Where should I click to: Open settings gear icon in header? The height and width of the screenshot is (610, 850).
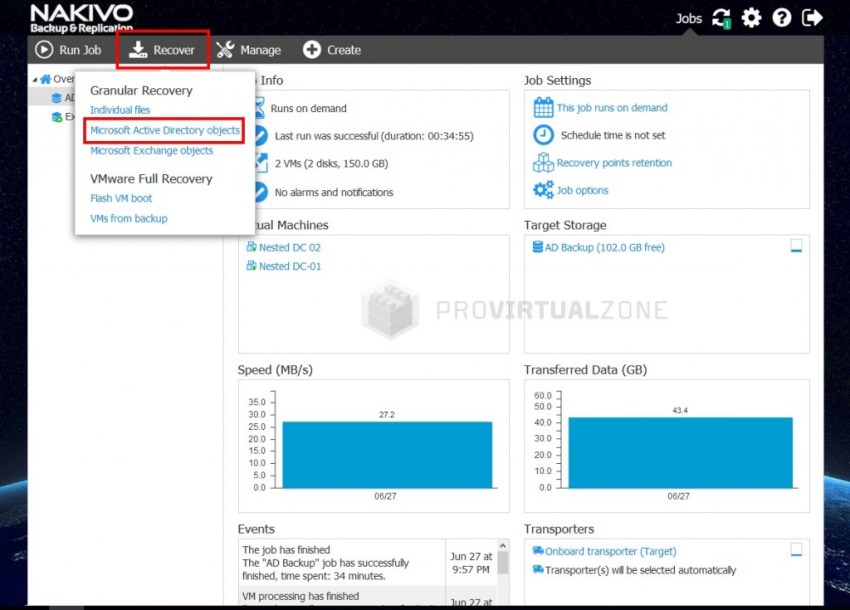[x=751, y=18]
